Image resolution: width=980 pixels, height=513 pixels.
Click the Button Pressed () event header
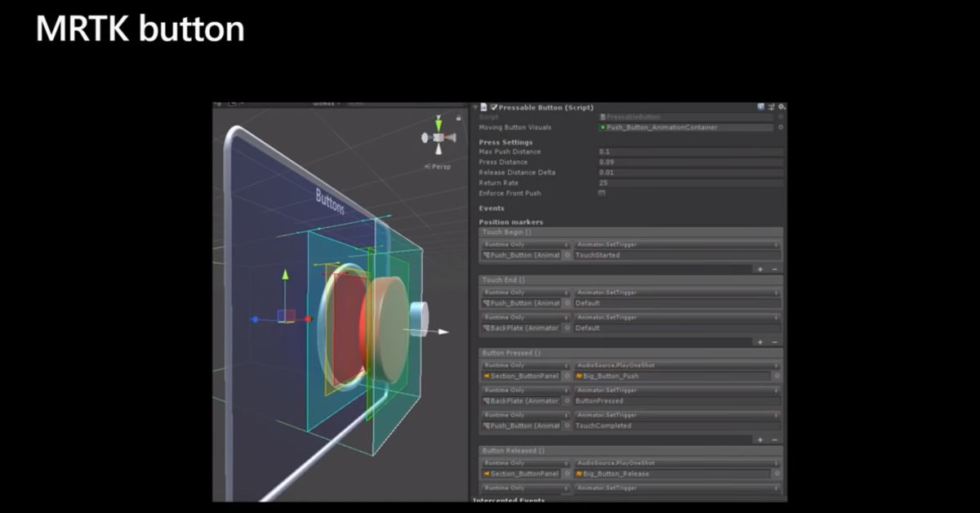click(x=630, y=353)
